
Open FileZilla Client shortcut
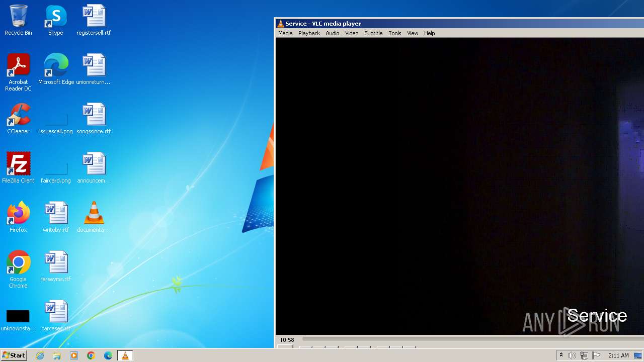[x=18, y=168]
